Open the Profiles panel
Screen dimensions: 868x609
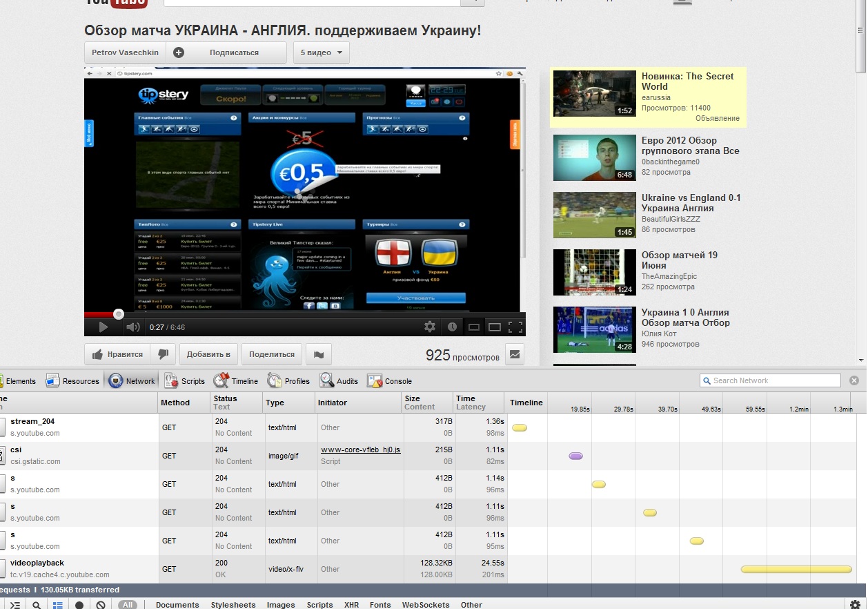pos(288,380)
